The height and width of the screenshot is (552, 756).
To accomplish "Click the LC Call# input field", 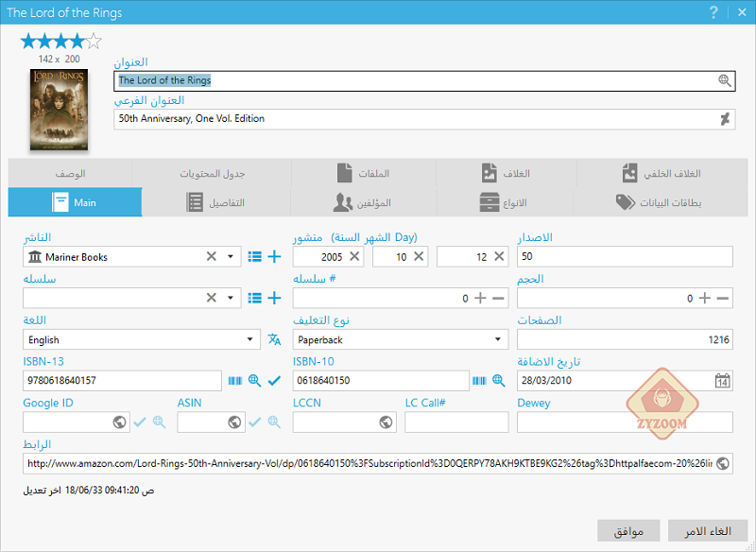I will [x=456, y=423].
